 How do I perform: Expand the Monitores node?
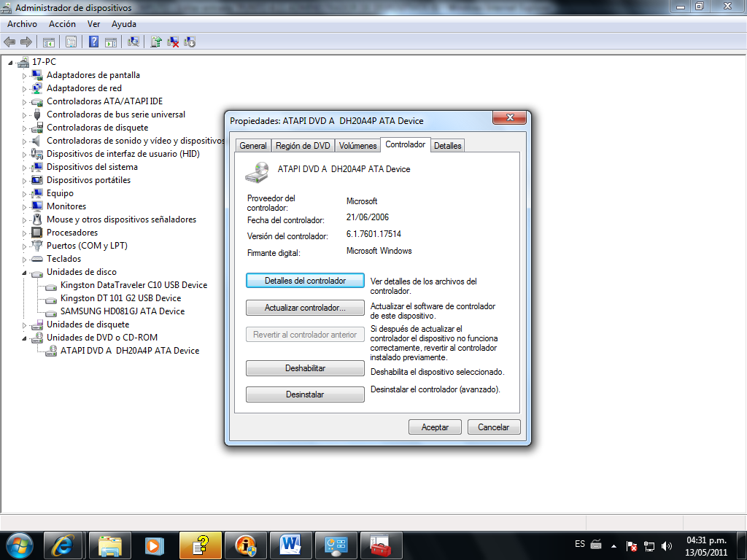point(24,207)
